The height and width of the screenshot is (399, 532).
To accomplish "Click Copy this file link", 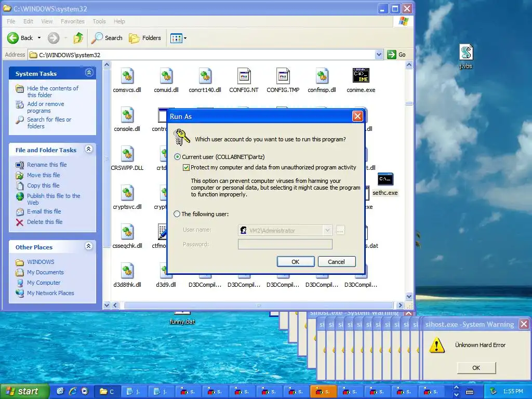I will point(43,185).
